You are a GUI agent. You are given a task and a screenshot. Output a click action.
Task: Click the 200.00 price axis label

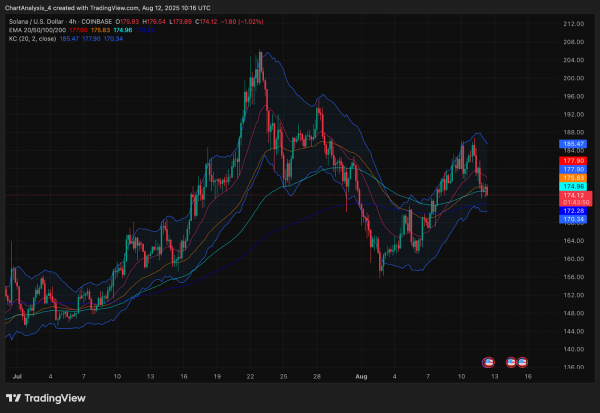click(x=574, y=78)
